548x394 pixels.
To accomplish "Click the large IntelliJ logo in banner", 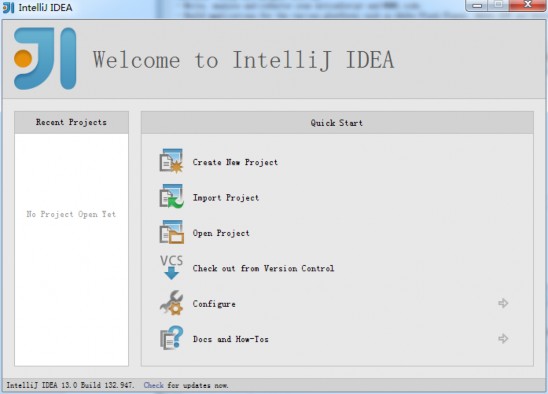I will click(x=45, y=58).
